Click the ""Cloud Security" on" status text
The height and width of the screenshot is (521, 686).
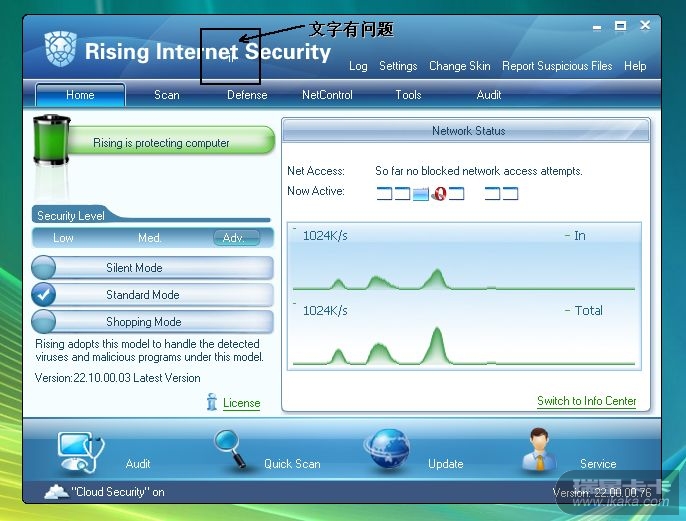[x=118, y=492]
